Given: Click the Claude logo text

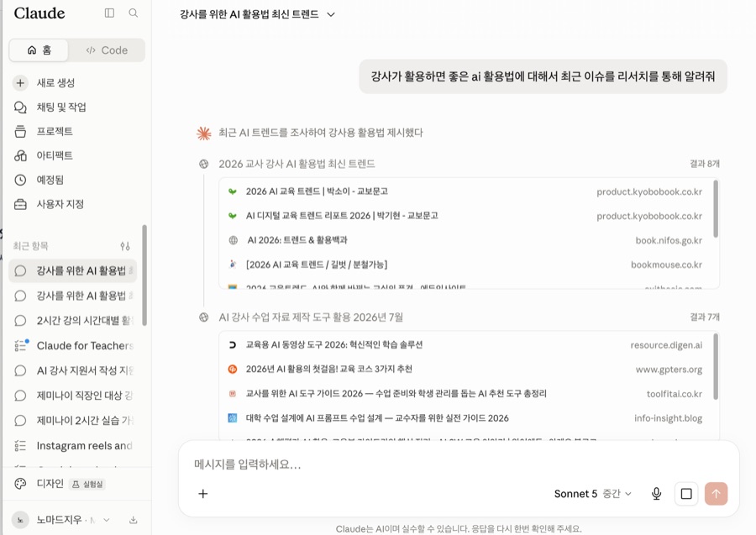Looking at the screenshot, I should [39, 13].
